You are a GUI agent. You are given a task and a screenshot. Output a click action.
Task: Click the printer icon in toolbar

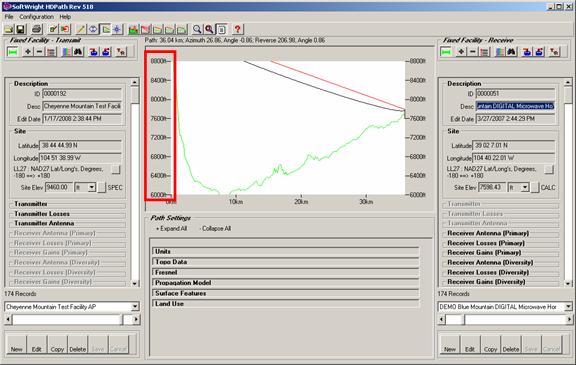point(37,29)
